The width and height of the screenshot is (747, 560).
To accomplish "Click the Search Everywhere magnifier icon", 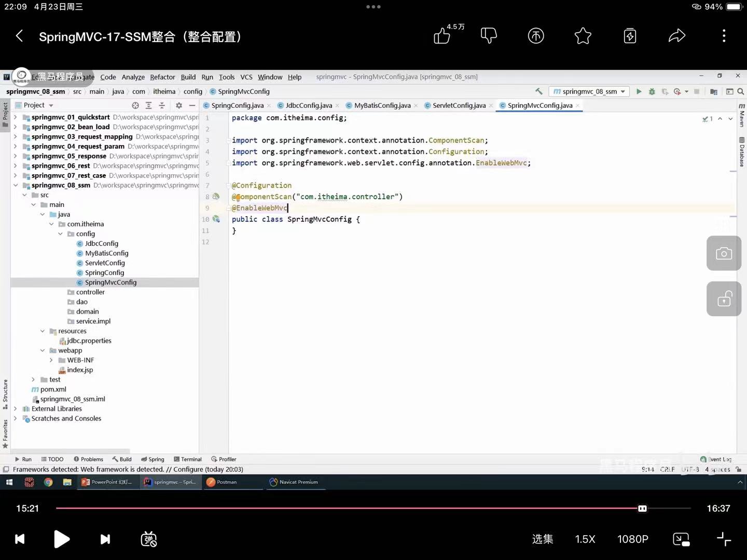I will (x=741, y=91).
